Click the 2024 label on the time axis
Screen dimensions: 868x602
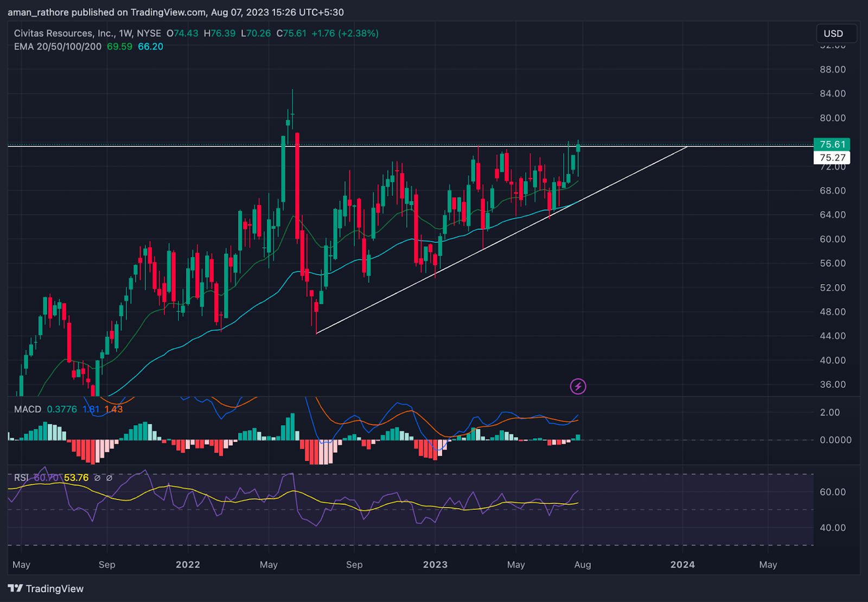[682, 565]
